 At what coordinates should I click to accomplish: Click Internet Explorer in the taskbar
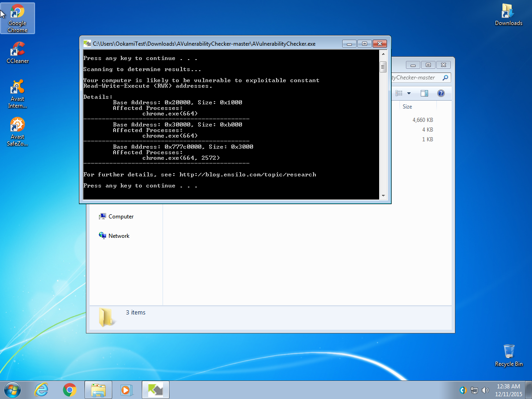42,390
